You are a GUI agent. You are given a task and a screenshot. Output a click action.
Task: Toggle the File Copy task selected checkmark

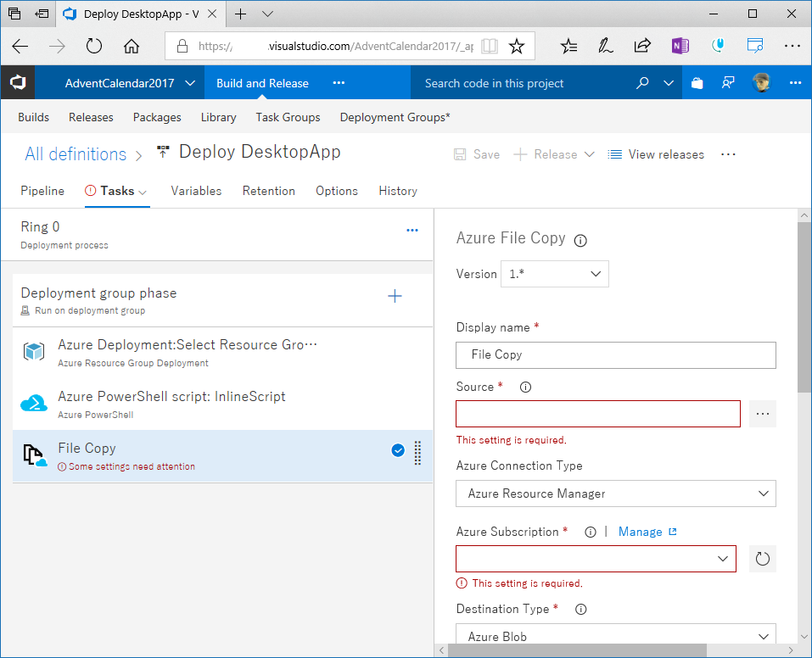[398, 450]
